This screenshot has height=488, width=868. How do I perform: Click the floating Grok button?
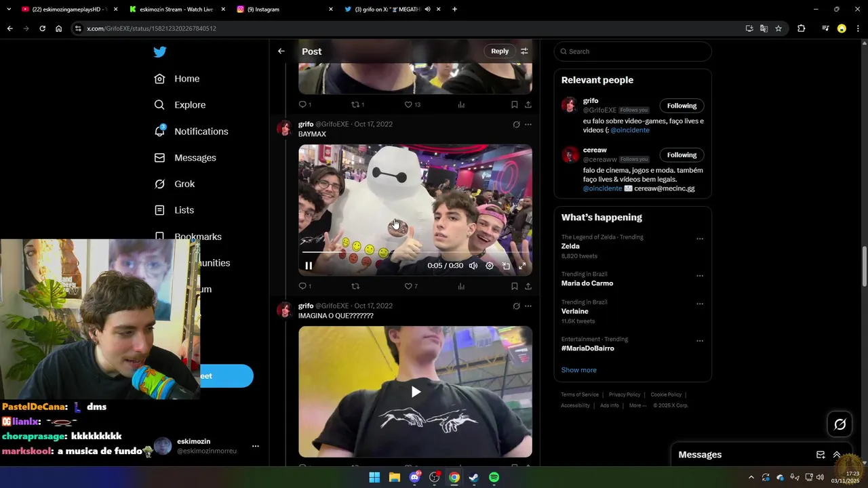[840, 424]
